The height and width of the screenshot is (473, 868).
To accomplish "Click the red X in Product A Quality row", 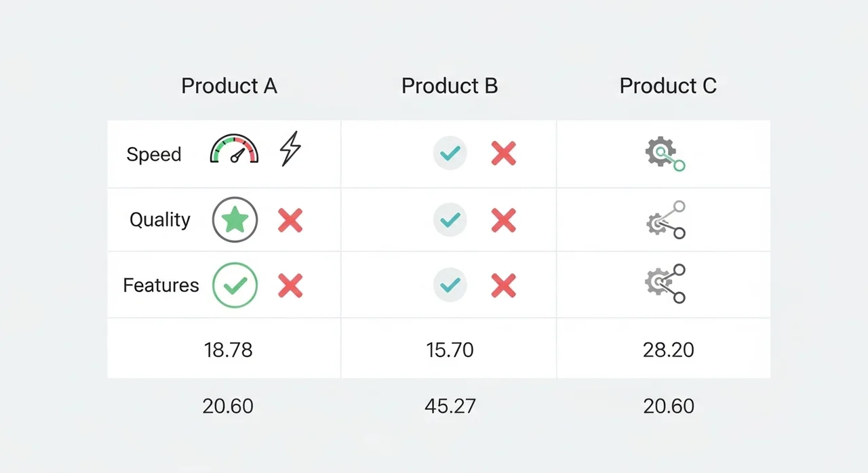I will (x=290, y=220).
